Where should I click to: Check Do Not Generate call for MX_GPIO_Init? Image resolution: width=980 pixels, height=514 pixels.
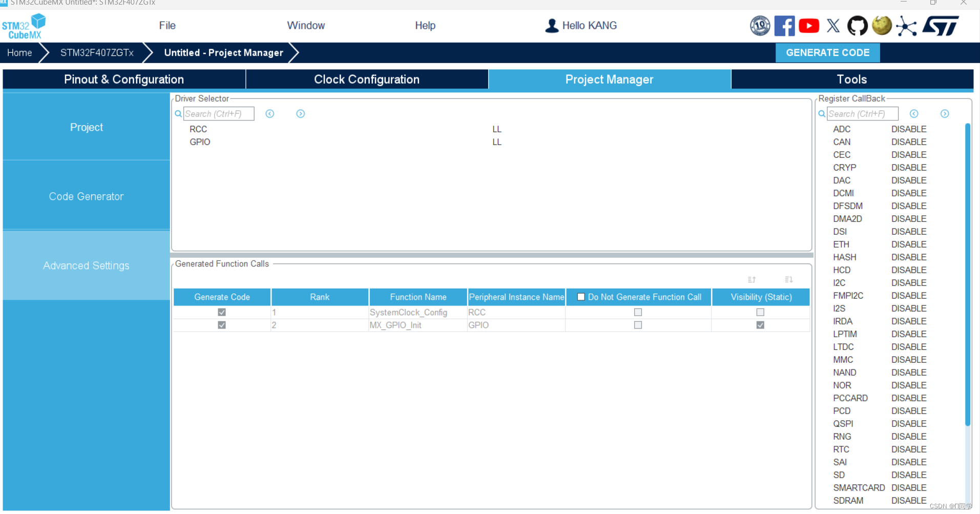(x=638, y=325)
